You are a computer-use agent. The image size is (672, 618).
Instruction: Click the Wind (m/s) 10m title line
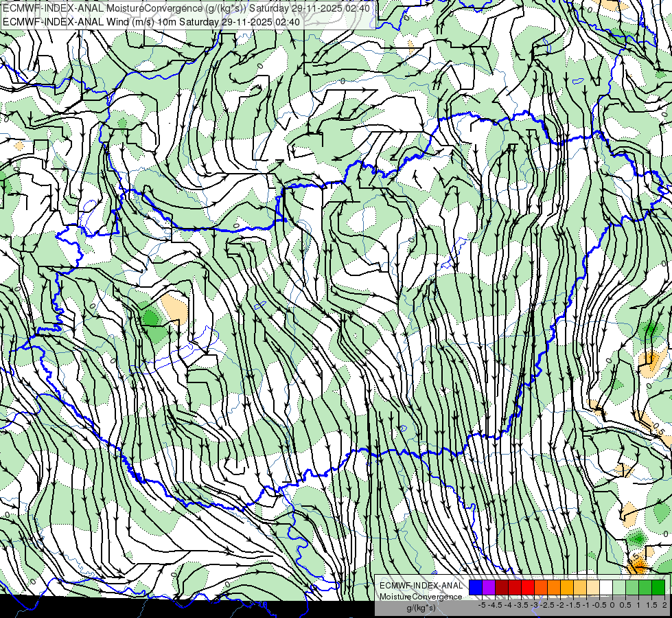pyautogui.click(x=151, y=21)
